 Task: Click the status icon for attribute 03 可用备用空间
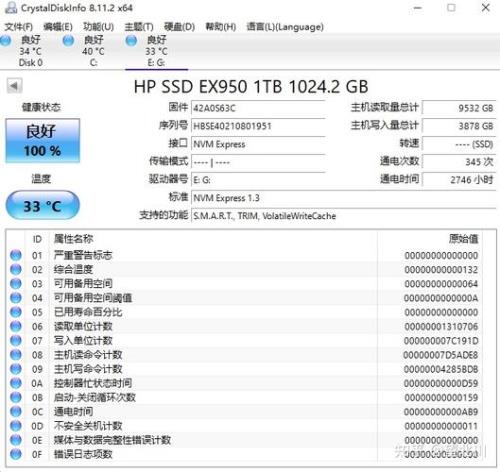click(x=16, y=284)
